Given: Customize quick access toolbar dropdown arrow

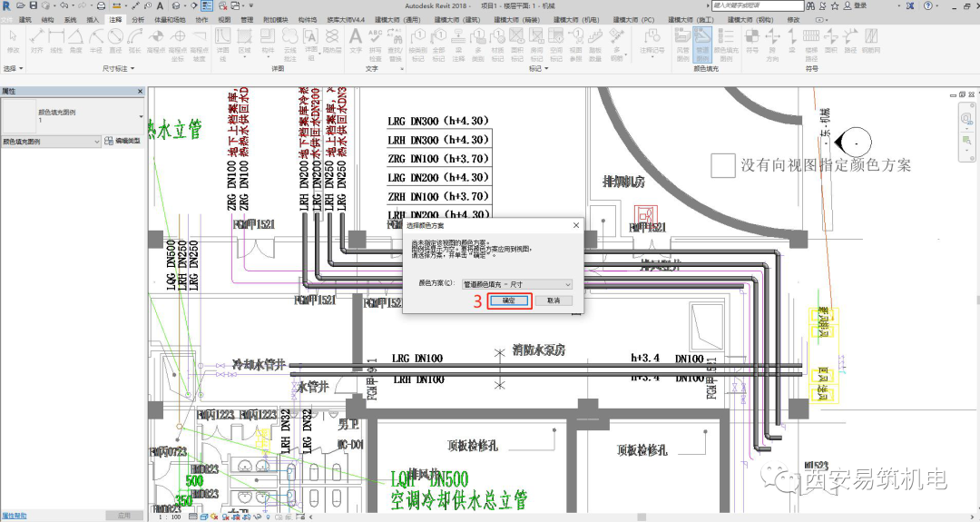Looking at the screenshot, I should (x=252, y=5).
